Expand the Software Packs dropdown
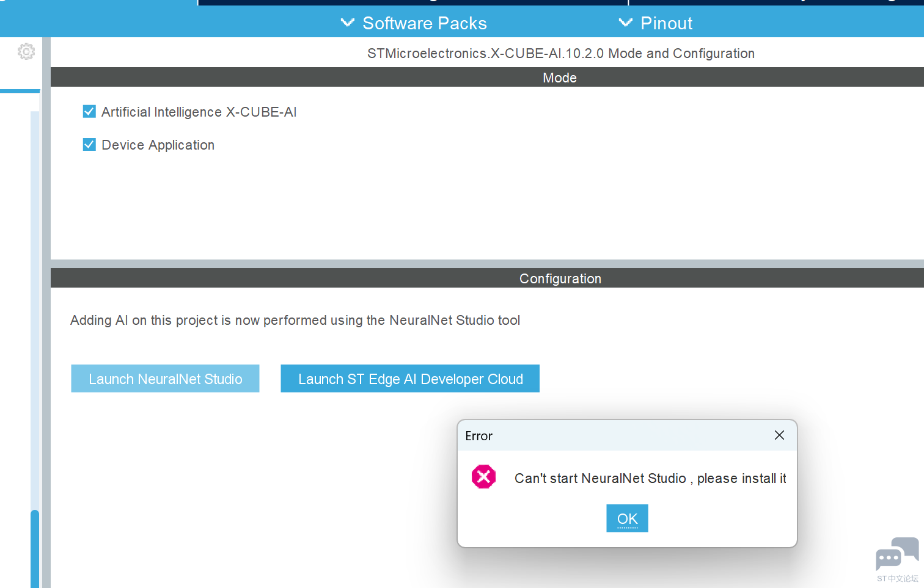This screenshot has height=588, width=924. tap(414, 23)
